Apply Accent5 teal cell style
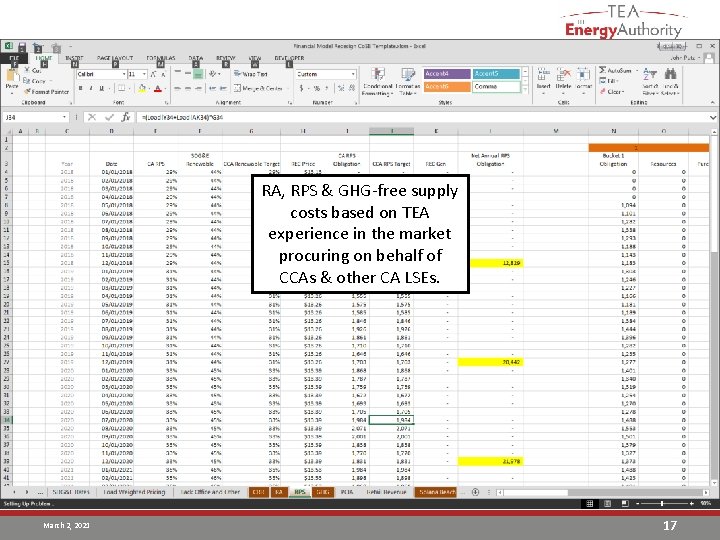720x540 pixels. pyautogui.click(x=496, y=73)
